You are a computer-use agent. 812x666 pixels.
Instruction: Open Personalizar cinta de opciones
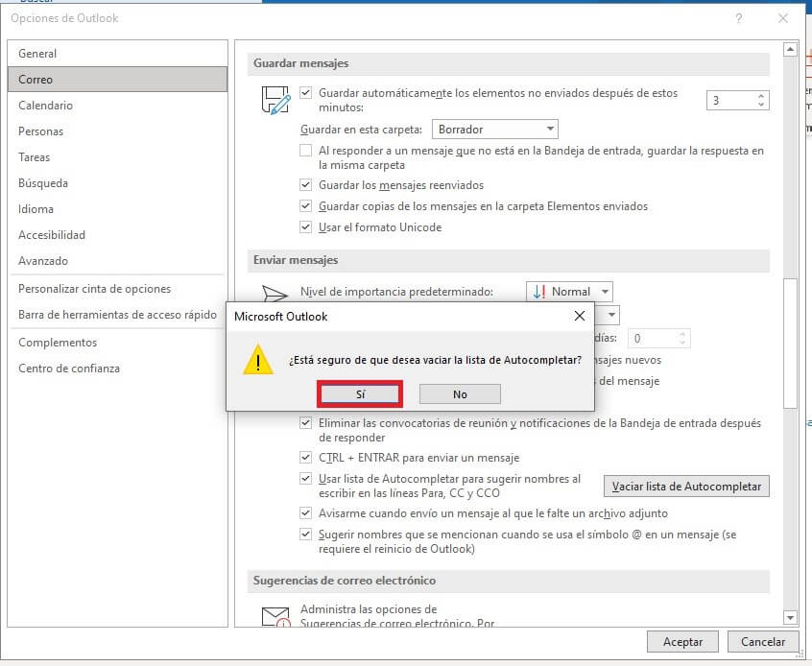click(117, 289)
